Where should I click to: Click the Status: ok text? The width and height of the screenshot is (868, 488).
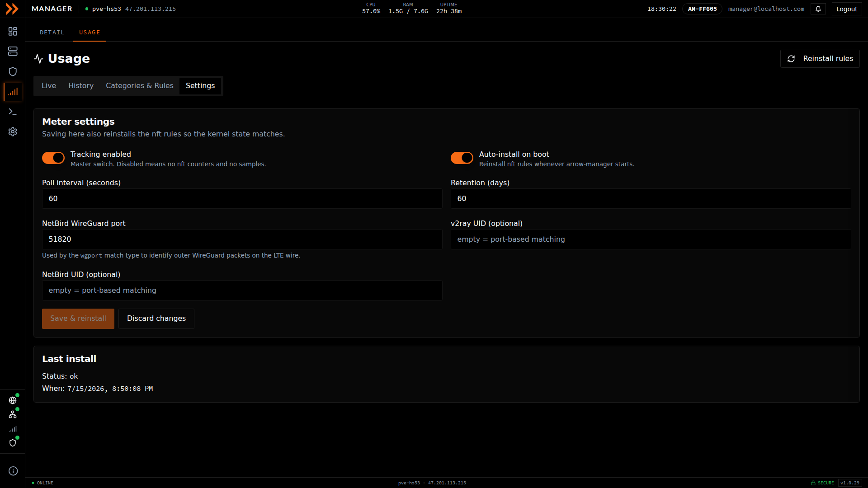click(x=60, y=376)
